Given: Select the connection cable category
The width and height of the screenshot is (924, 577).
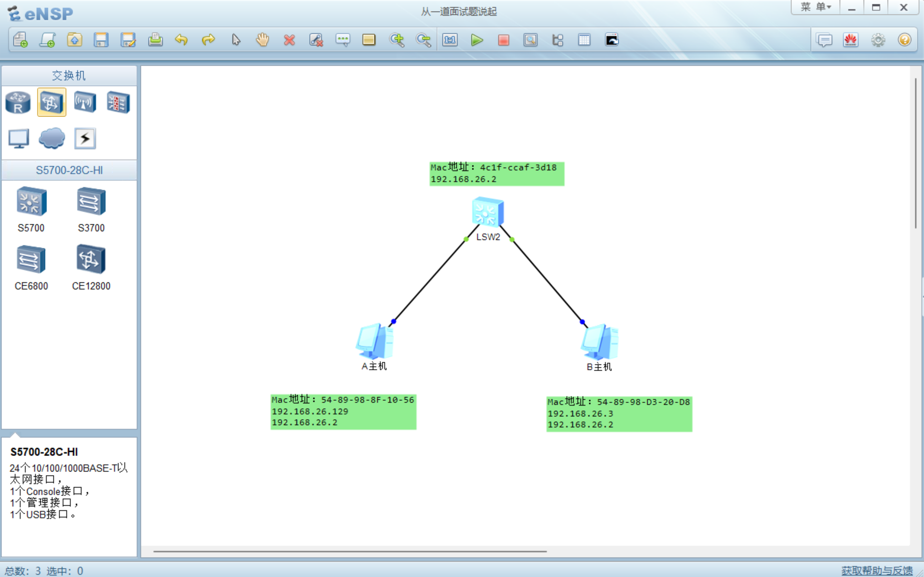Looking at the screenshot, I should pyautogui.click(x=85, y=138).
